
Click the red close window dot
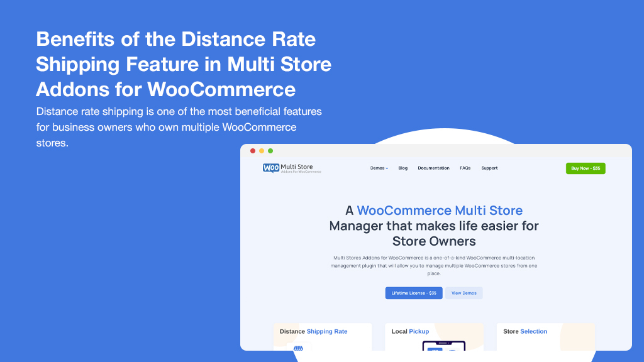pos(253,151)
